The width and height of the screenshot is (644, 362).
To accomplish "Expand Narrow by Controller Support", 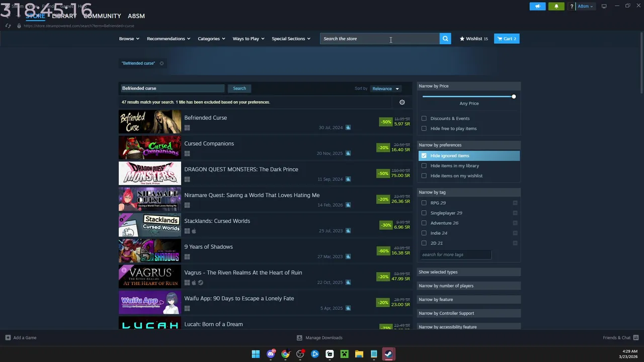I will 469,313.
